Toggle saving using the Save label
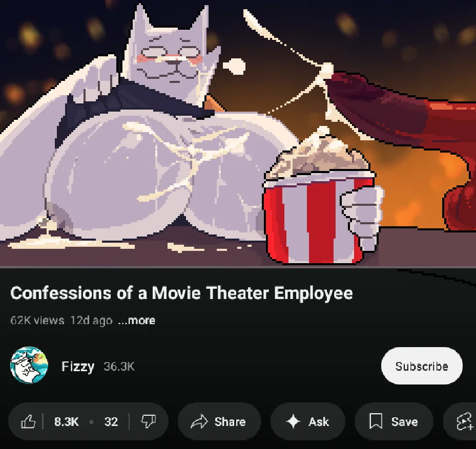 [x=405, y=422]
